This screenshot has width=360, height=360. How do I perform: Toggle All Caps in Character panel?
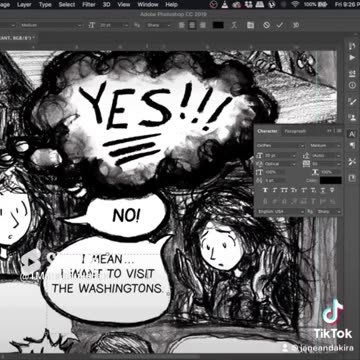[285, 190]
